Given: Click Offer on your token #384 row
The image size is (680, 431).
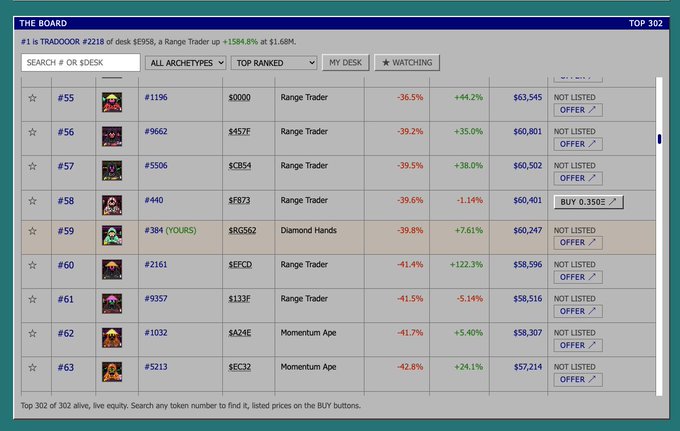Looking at the screenshot, I should pos(578,243).
